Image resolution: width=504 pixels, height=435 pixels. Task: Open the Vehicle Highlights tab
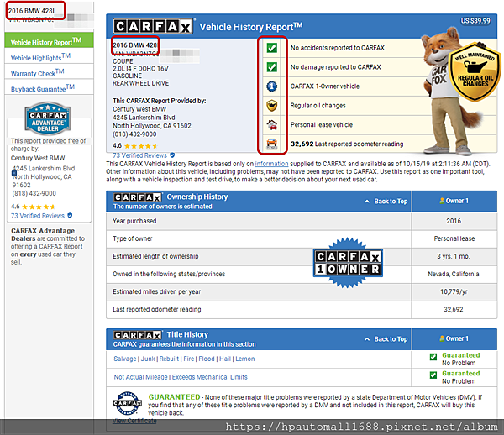50,56
